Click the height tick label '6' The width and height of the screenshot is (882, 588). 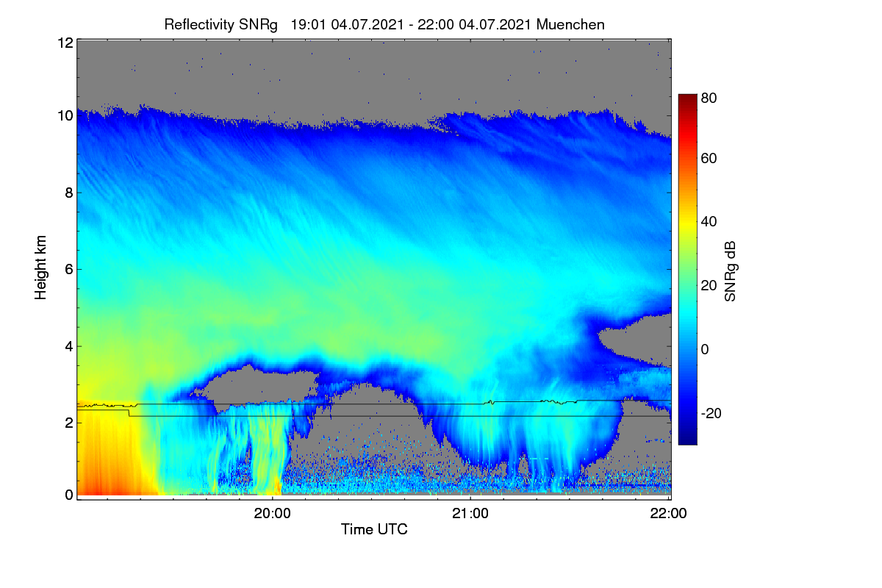[x=68, y=269]
